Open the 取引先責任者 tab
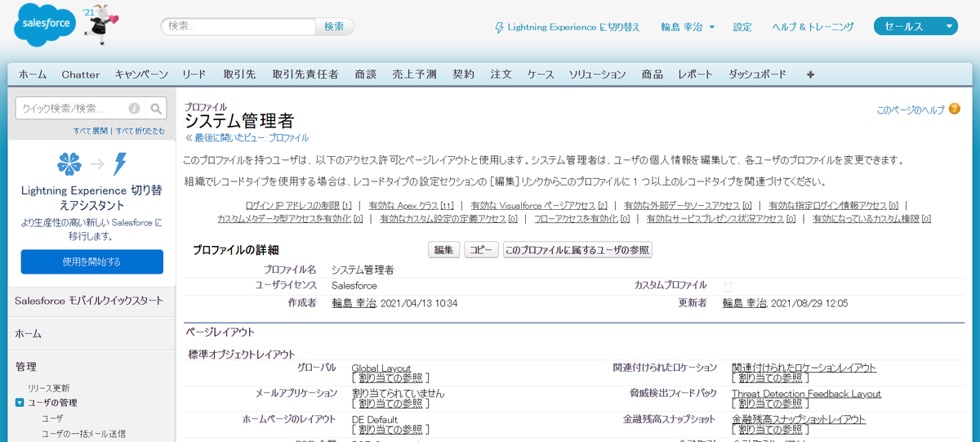The image size is (980, 442). tap(305, 74)
